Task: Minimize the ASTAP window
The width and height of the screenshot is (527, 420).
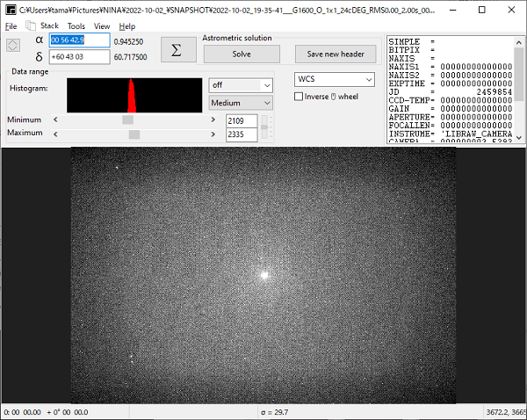Action: (452, 10)
